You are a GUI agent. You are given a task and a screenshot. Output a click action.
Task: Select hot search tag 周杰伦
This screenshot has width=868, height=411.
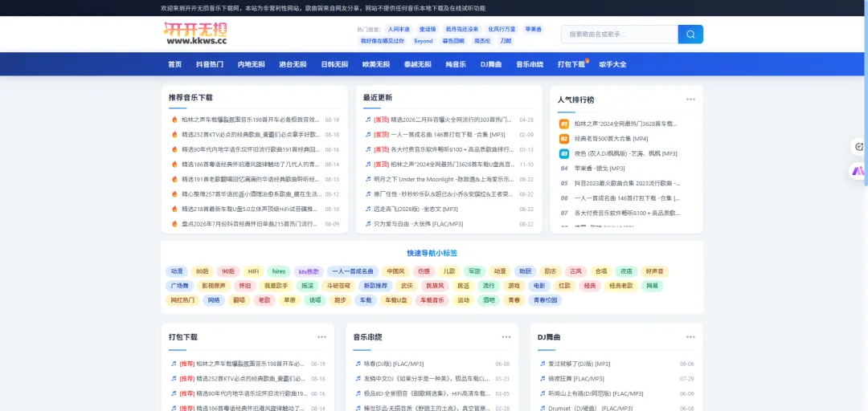click(481, 41)
